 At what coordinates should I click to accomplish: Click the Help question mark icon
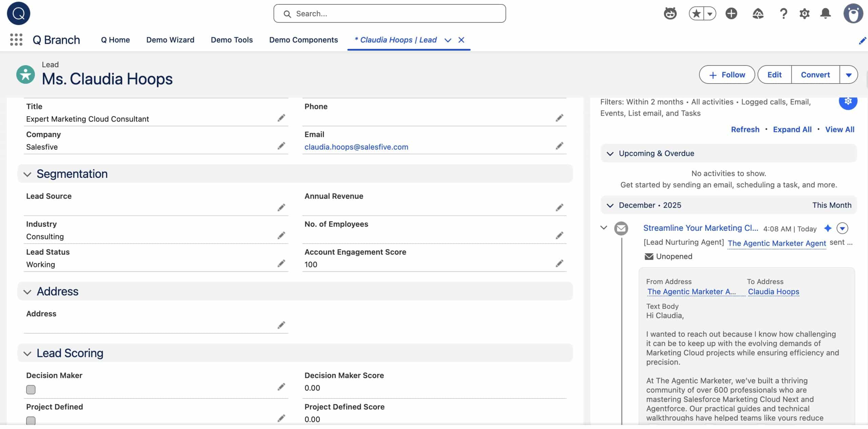783,14
